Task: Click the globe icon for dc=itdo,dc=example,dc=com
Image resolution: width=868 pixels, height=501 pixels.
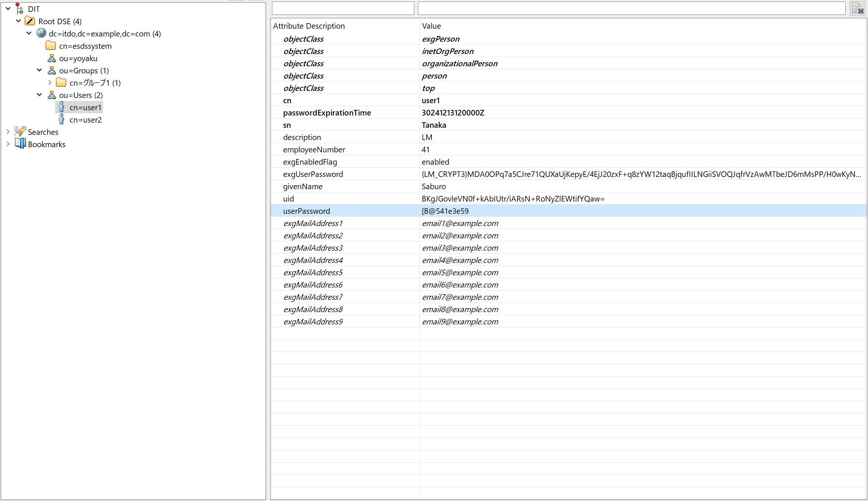Action: click(41, 34)
